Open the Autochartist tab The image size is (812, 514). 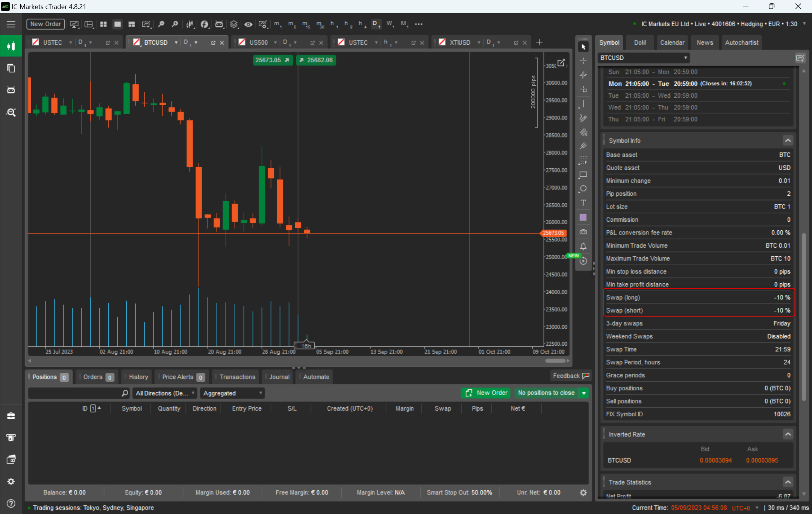pyautogui.click(x=741, y=42)
